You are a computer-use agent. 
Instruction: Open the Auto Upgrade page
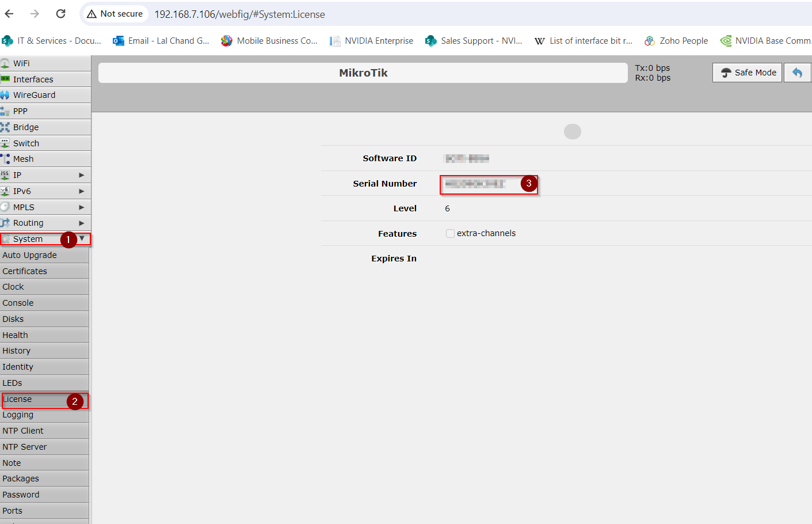[44, 255]
